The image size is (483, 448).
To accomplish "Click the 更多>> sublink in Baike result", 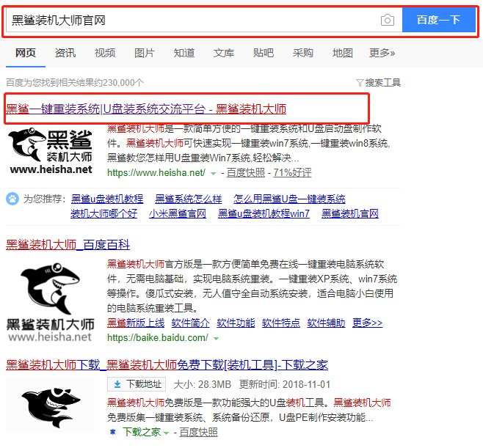I will point(368,323).
